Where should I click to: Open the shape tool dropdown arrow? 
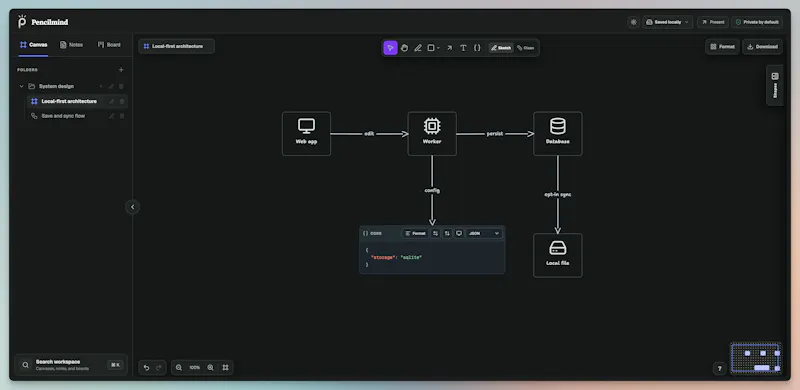pyautogui.click(x=438, y=48)
